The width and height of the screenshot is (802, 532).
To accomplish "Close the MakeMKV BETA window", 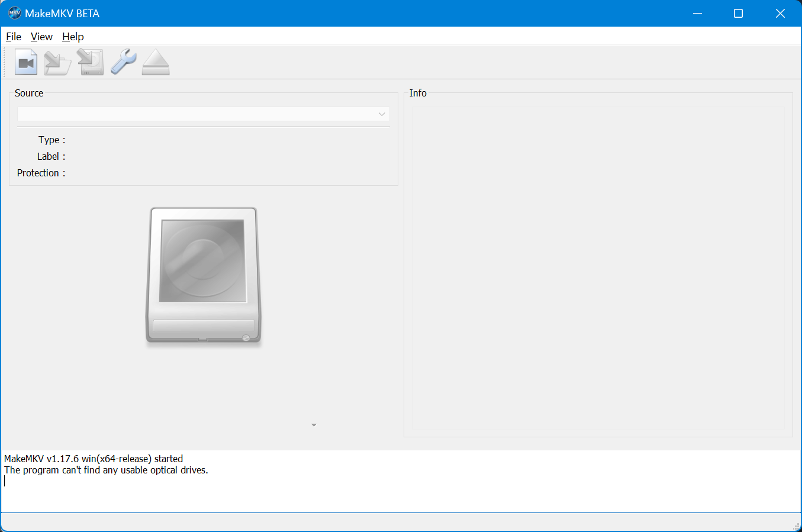I will point(780,13).
